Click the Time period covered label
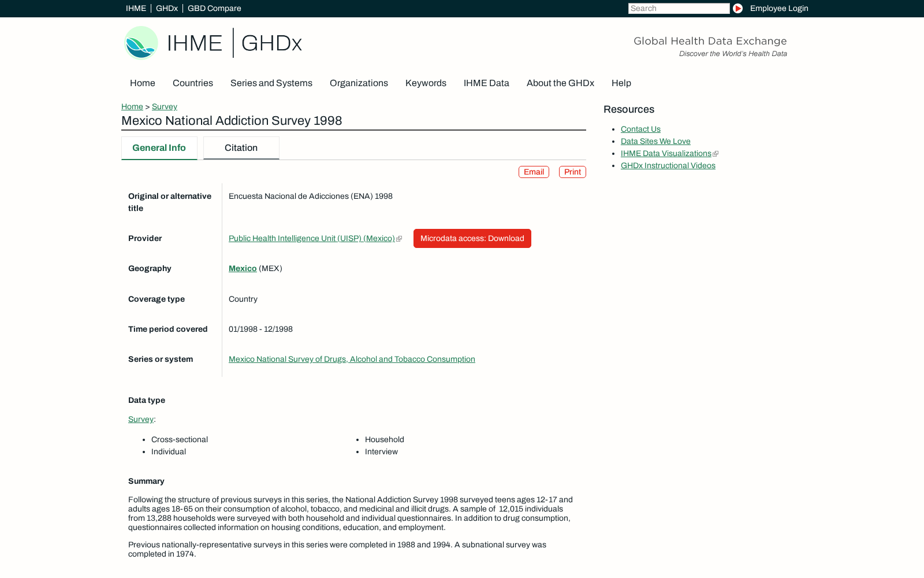Viewport: 924px width, 578px height. (x=168, y=329)
